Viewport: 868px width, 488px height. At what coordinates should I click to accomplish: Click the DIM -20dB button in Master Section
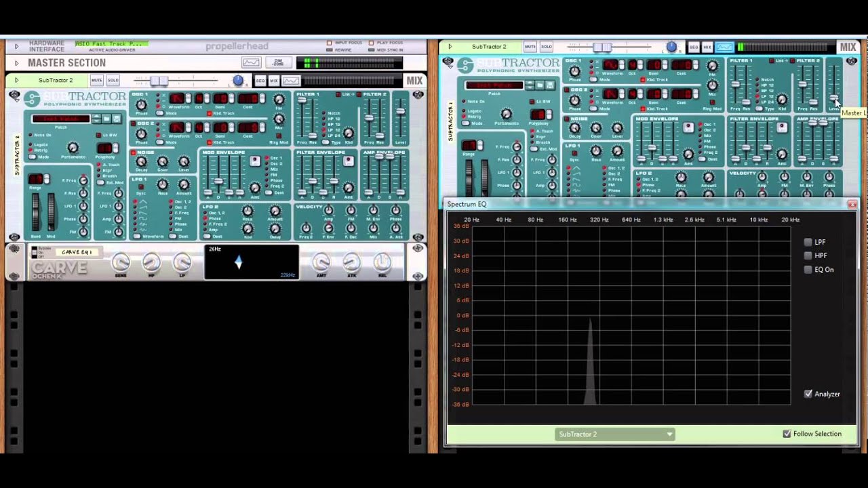click(278, 63)
